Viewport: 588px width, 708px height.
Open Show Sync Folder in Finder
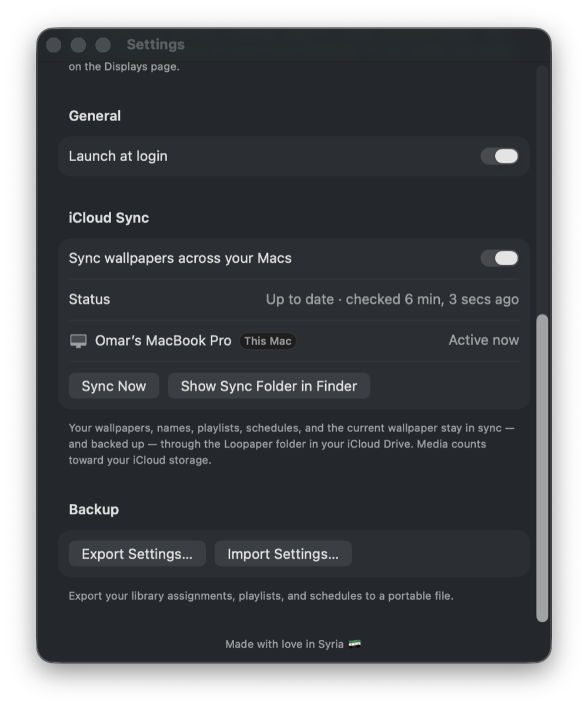(269, 386)
